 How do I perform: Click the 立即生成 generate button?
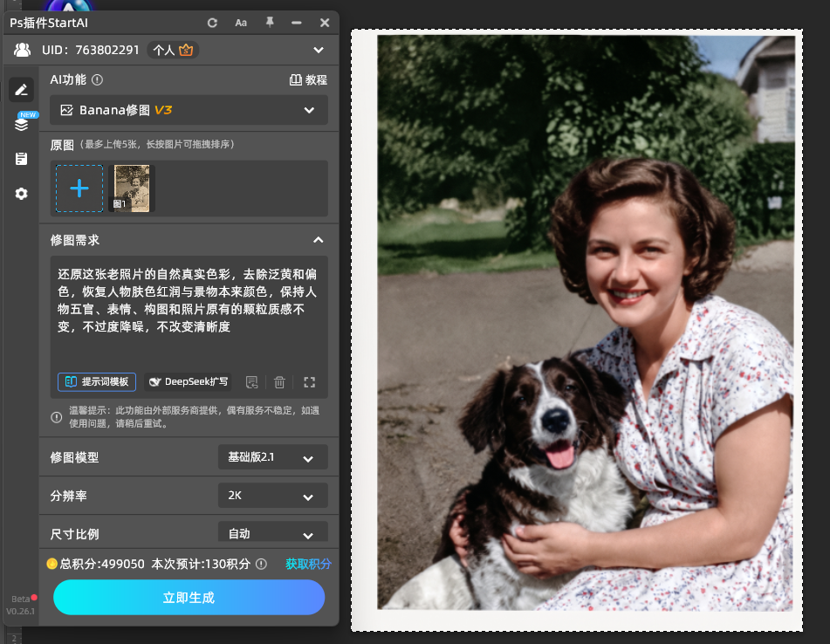click(x=189, y=598)
